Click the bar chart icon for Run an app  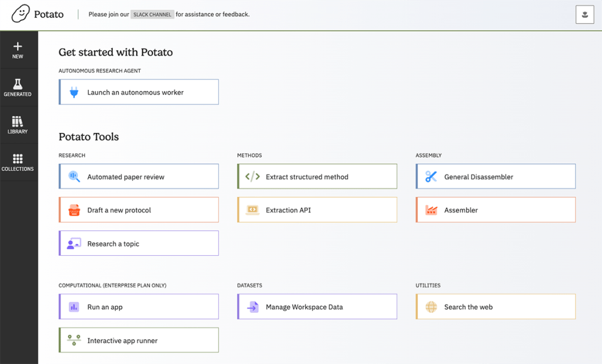pyautogui.click(x=74, y=307)
